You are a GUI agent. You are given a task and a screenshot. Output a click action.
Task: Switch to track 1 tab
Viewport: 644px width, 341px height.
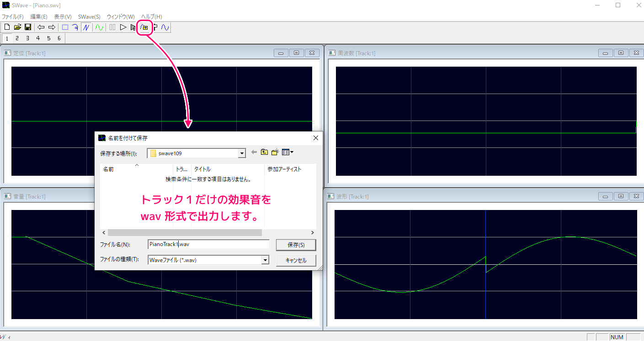point(7,38)
